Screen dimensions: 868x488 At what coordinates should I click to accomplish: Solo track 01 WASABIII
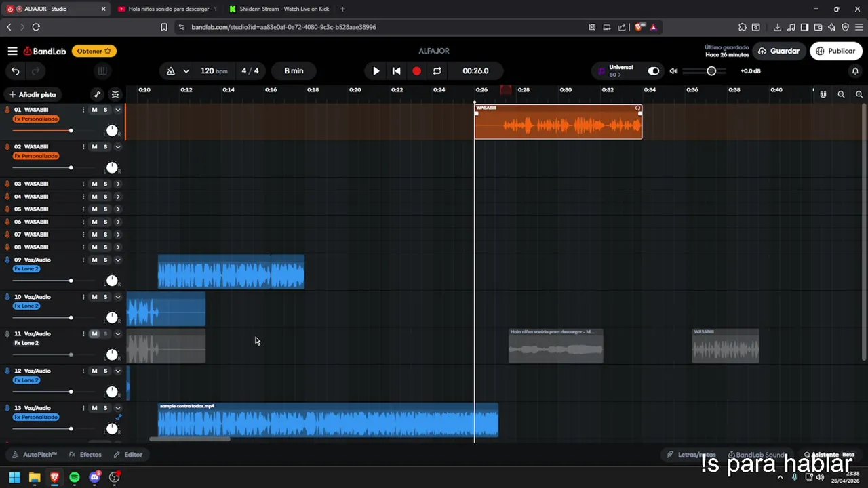click(x=105, y=110)
